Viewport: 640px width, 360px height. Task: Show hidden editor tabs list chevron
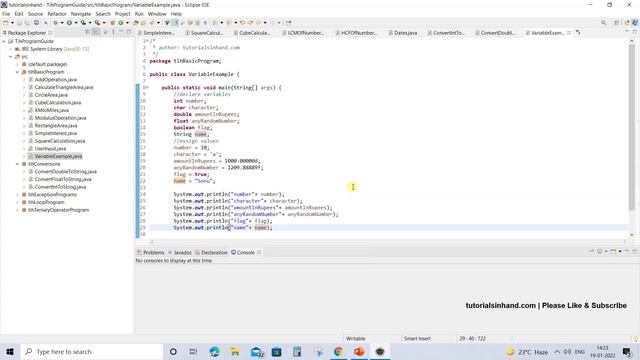[578, 33]
